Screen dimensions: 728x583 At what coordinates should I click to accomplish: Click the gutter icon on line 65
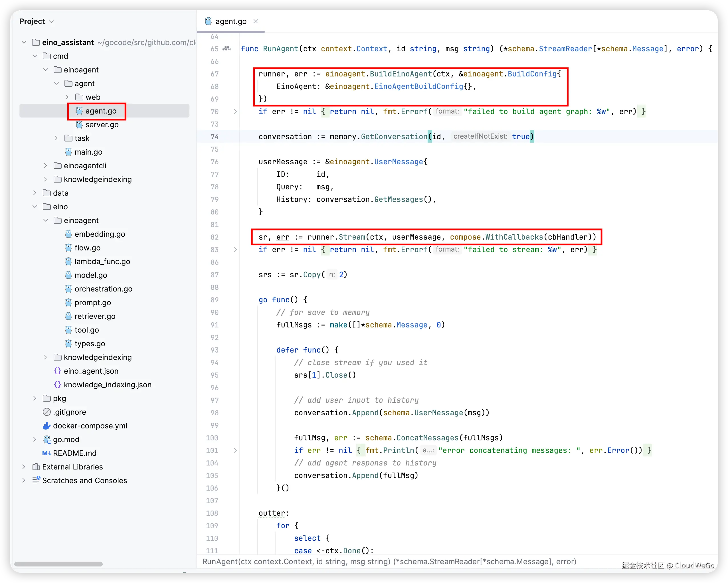point(227,48)
